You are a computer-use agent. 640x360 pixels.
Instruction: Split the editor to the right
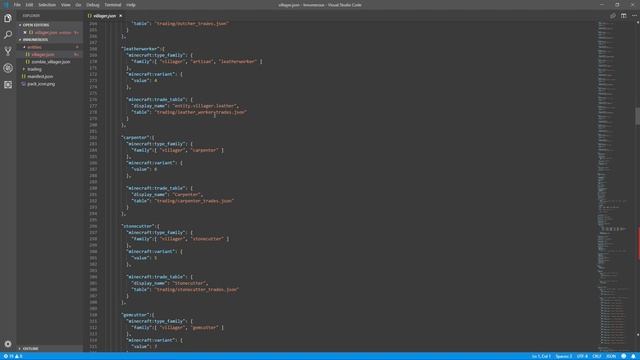pos(623,16)
